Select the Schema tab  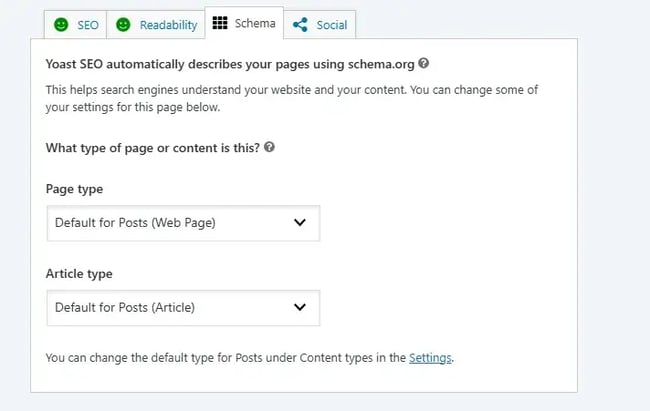coord(244,23)
